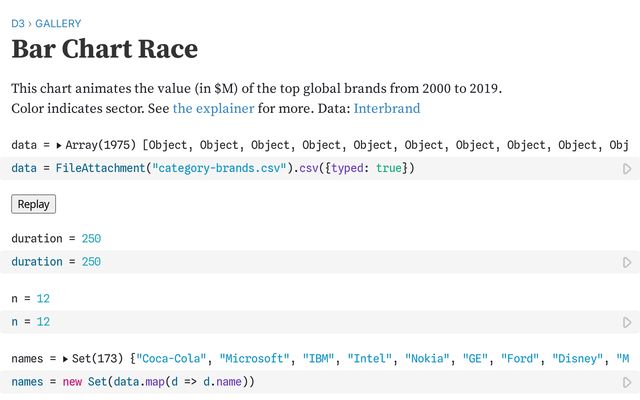Click the duration = 250 output value
The image size is (640, 400).
click(x=91, y=238)
